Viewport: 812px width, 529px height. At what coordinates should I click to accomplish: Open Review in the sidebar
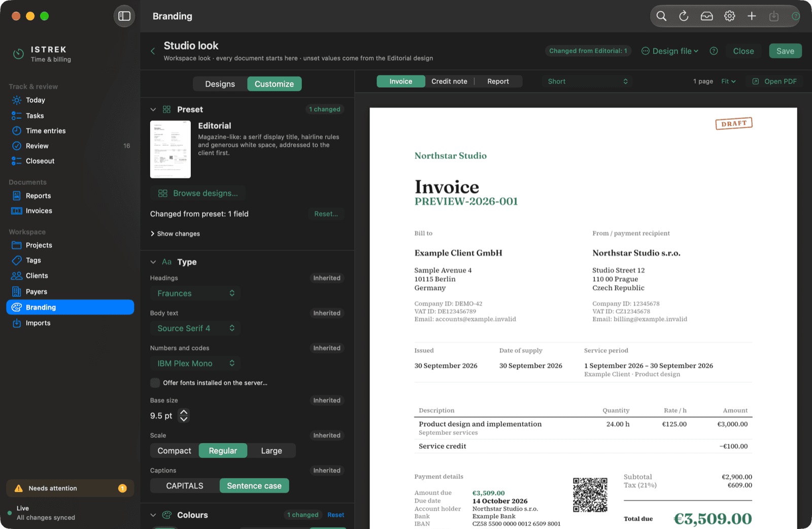tap(70, 146)
